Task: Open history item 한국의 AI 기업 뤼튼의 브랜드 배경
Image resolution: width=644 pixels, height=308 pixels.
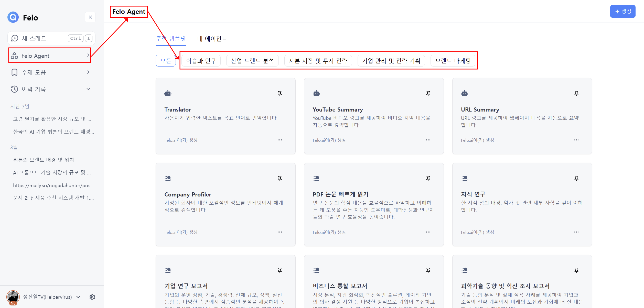Action: pos(53,132)
